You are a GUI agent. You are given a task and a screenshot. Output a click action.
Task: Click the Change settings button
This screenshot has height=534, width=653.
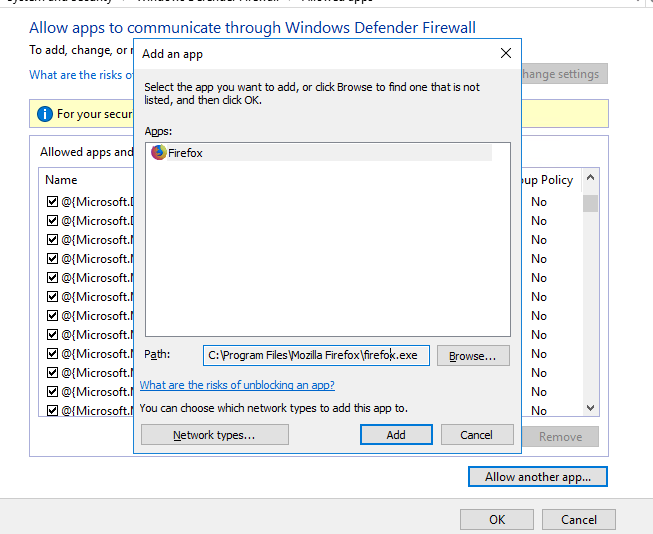point(565,74)
